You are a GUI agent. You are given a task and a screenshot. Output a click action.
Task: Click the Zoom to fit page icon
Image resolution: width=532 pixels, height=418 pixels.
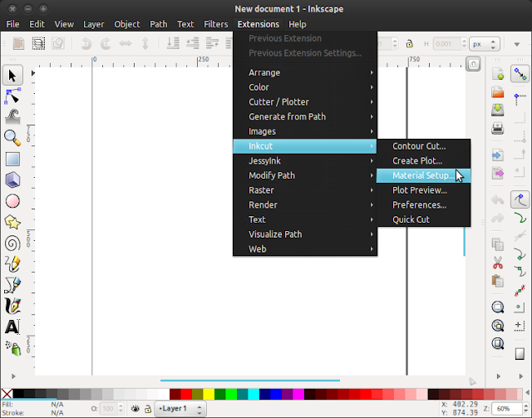(498, 344)
